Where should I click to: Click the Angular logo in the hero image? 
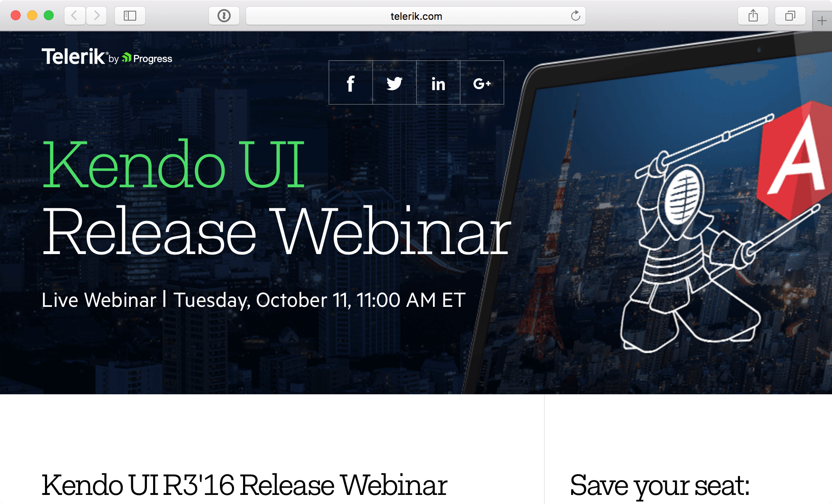tap(794, 160)
